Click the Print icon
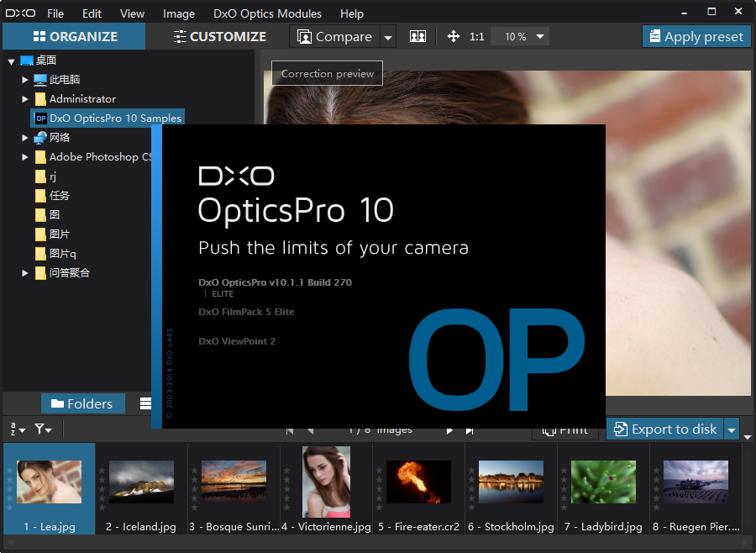756x553 pixels. point(565,429)
